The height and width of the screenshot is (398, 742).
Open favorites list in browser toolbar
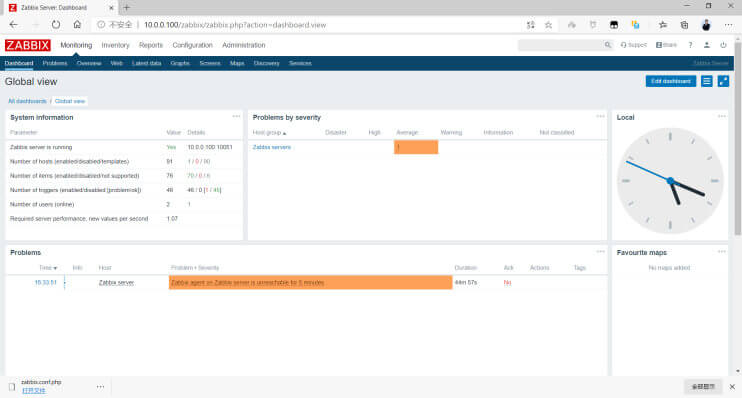coord(662,25)
